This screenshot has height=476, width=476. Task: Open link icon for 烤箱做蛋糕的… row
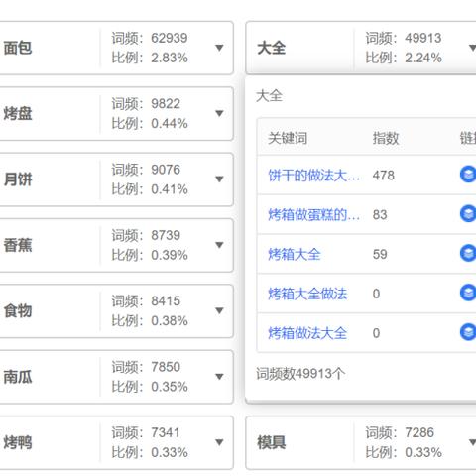click(x=468, y=214)
